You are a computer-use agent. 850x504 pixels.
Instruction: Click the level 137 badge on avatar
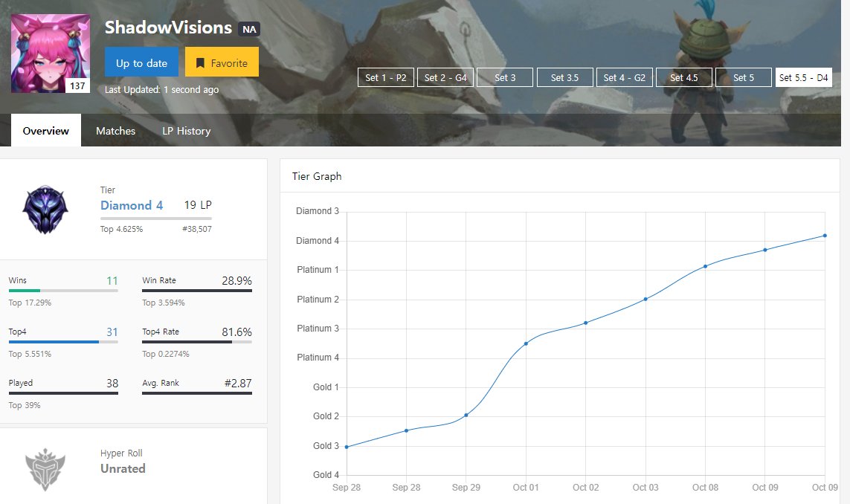click(77, 85)
